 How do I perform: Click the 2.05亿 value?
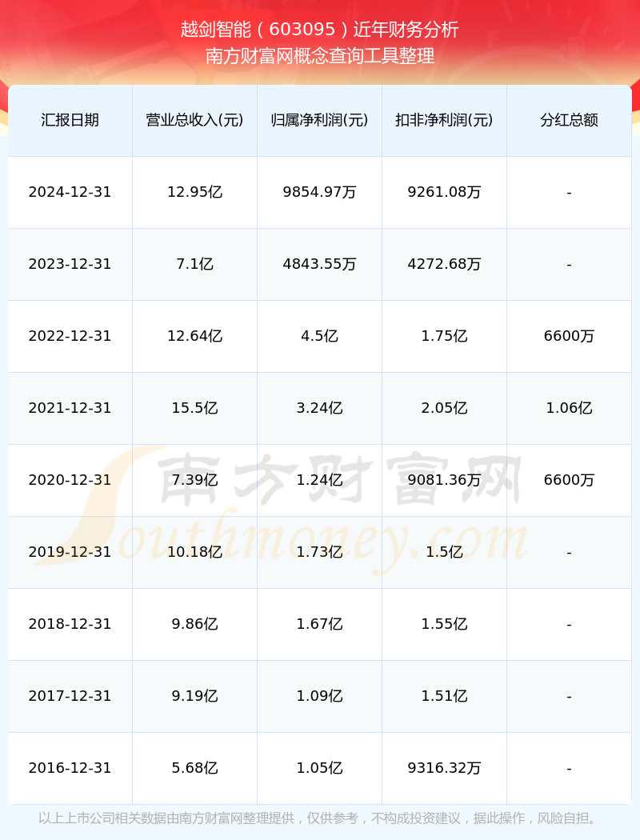(x=445, y=408)
